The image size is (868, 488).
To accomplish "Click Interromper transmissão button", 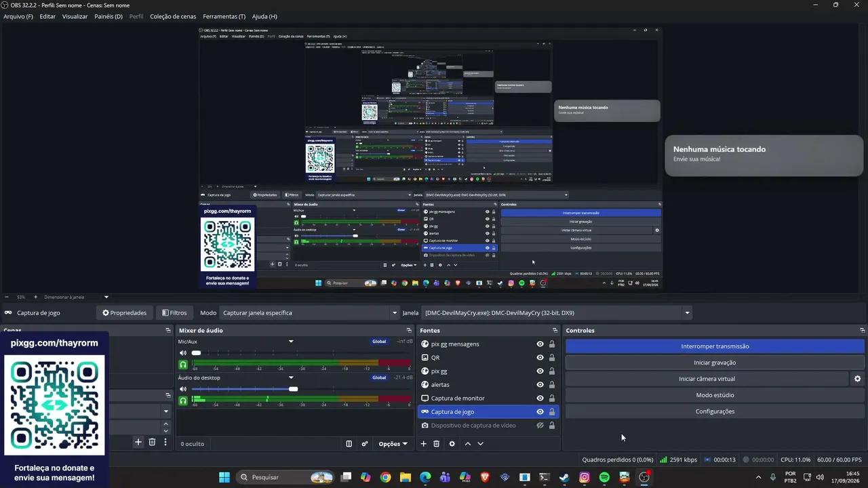I will click(715, 346).
